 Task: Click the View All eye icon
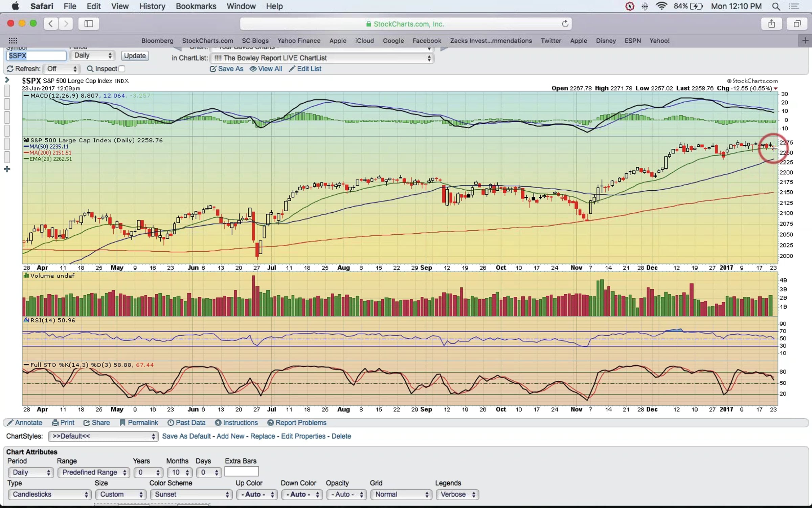[x=253, y=69]
